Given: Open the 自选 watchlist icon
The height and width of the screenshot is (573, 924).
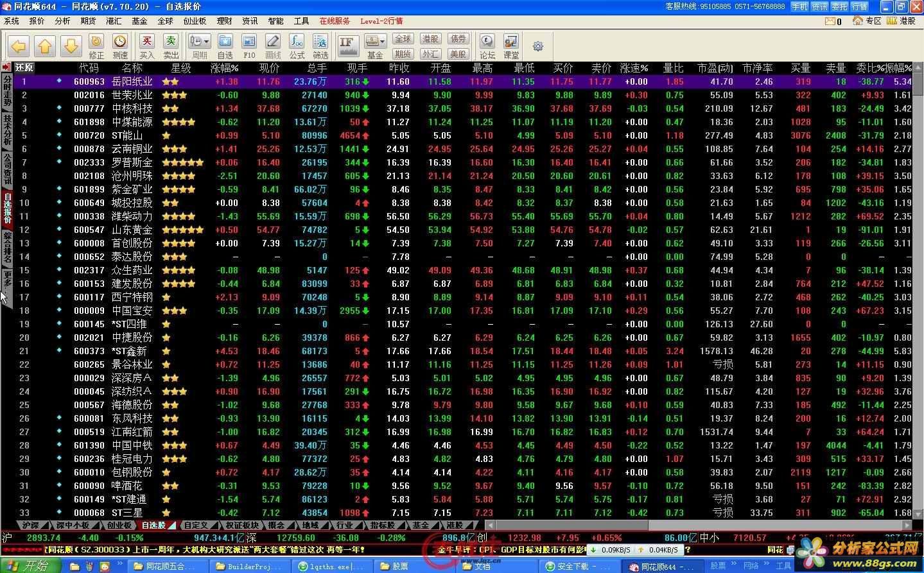Looking at the screenshot, I should point(225,47).
